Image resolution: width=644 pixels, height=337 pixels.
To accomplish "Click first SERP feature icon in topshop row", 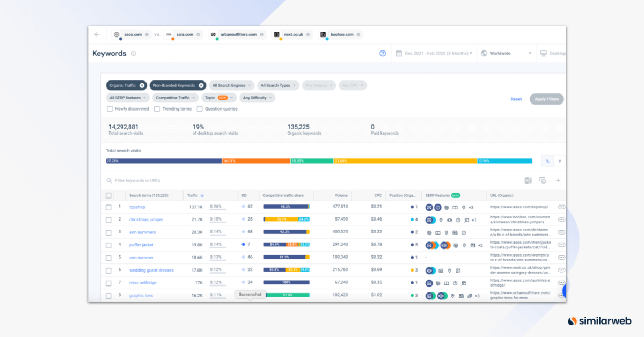I will [429, 207].
